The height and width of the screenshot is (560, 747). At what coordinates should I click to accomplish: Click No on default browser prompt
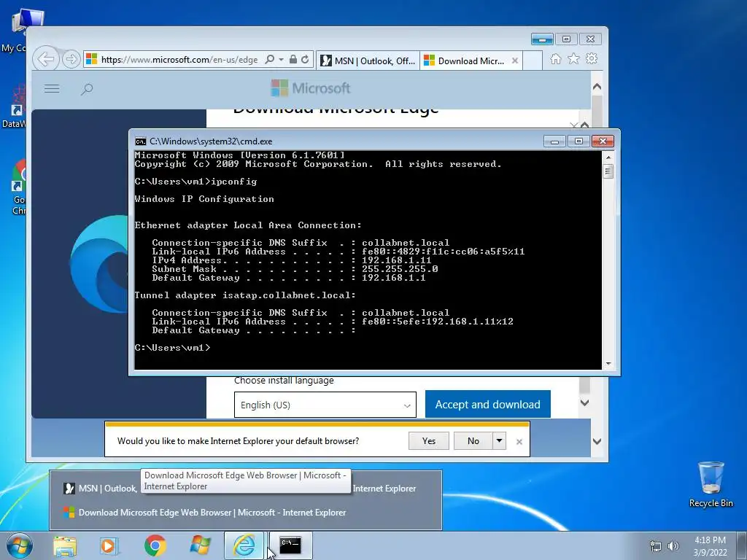[473, 440]
